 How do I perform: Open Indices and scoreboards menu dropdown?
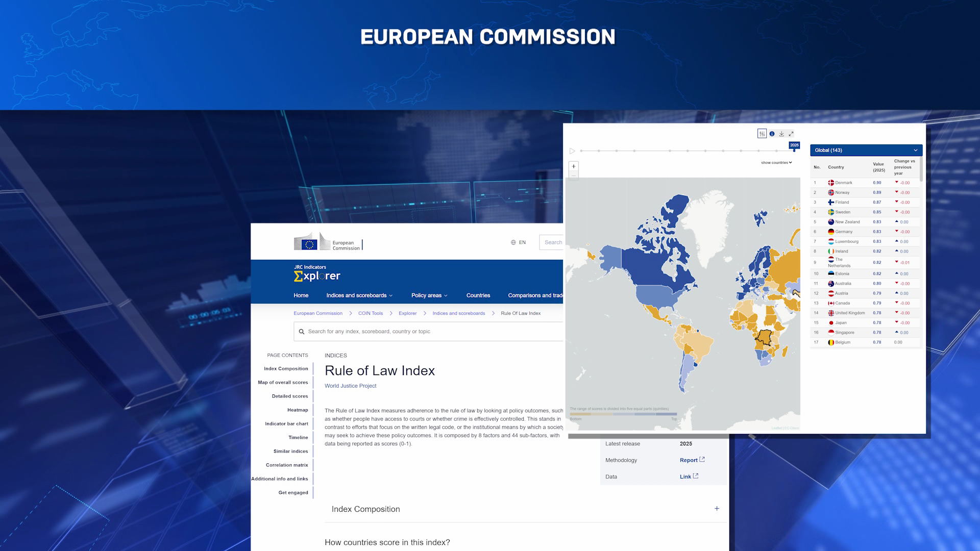pos(359,295)
